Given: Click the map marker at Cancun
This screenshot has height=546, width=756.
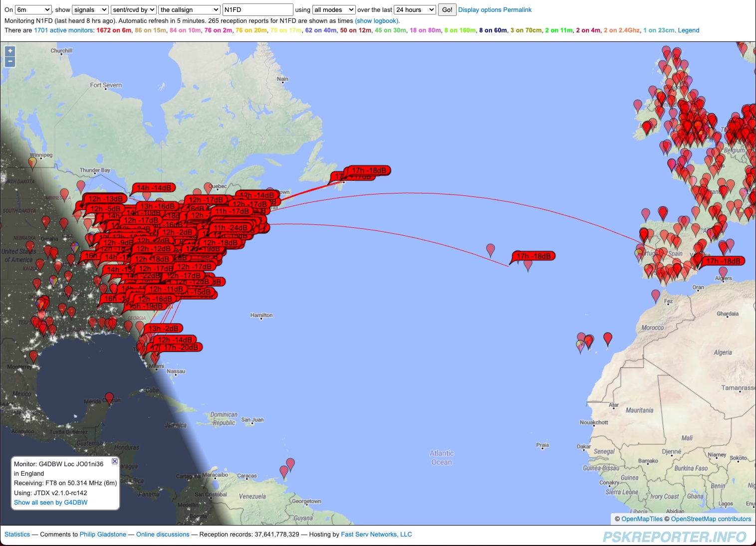Looking at the screenshot, I should [109, 398].
